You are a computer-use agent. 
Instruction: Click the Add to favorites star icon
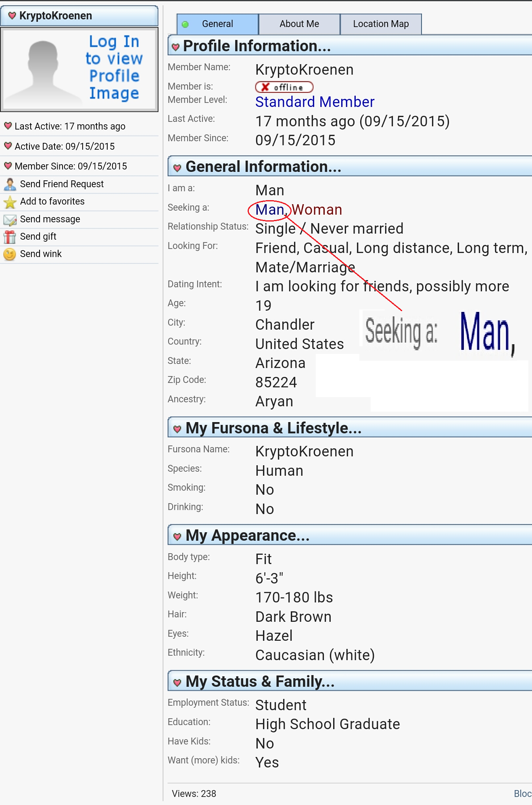pos(10,202)
